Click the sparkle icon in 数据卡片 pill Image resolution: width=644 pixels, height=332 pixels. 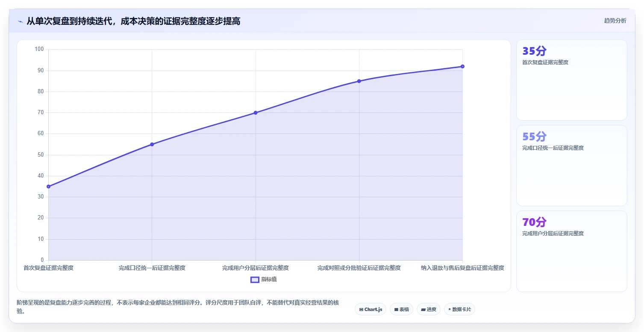tap(450, 309)
